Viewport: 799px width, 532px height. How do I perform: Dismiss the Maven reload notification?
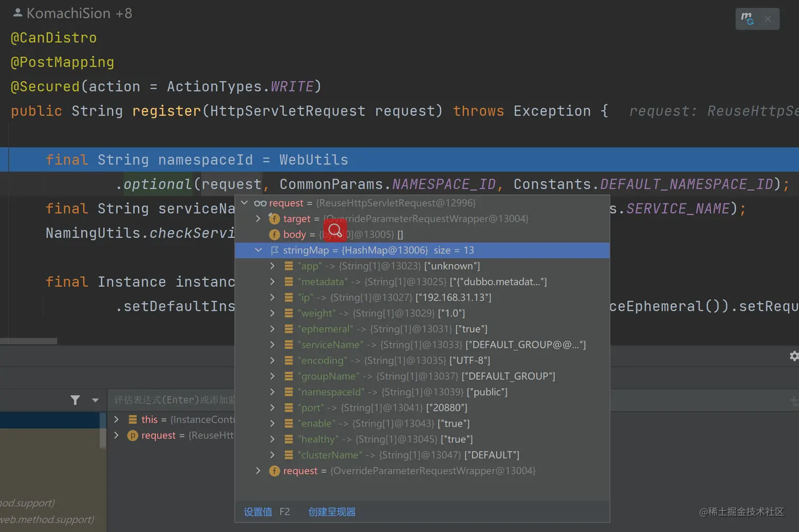[768, 19]
